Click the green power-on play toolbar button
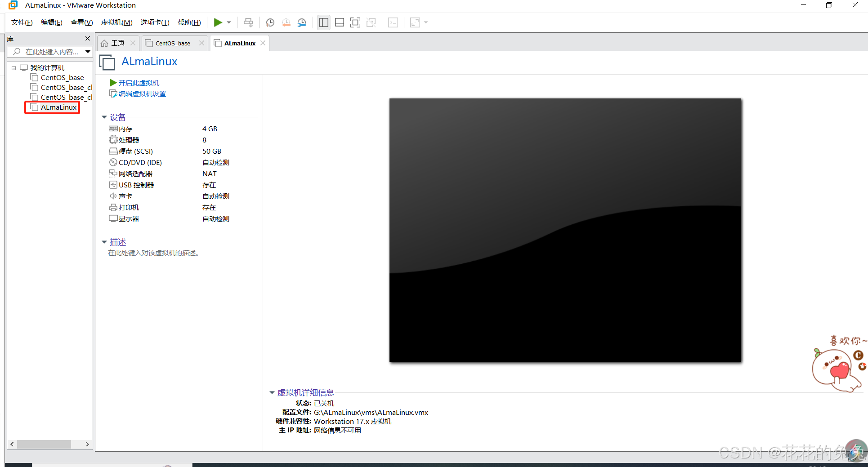 218,22
